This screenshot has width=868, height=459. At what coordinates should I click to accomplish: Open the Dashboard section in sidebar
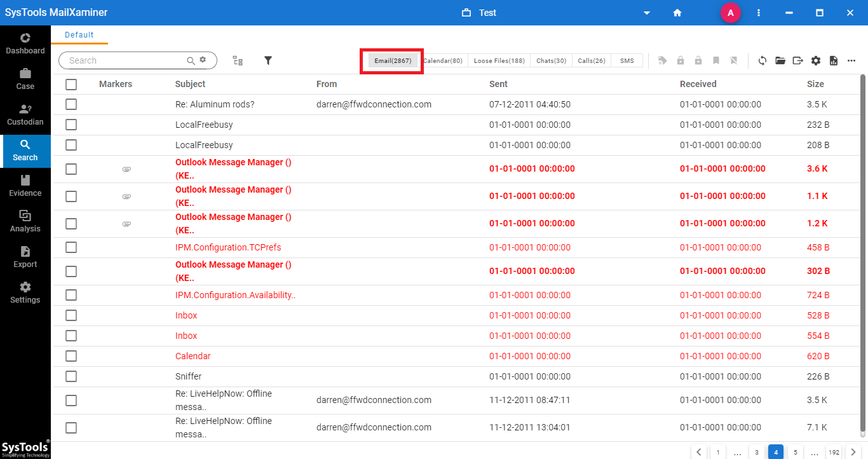point(25,43)
